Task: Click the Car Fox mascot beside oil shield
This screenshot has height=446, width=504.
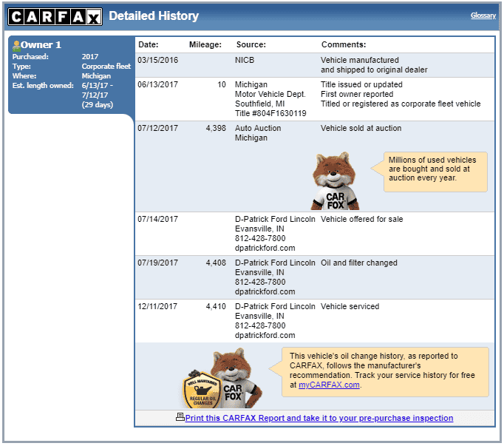Action: pos(238,376)
